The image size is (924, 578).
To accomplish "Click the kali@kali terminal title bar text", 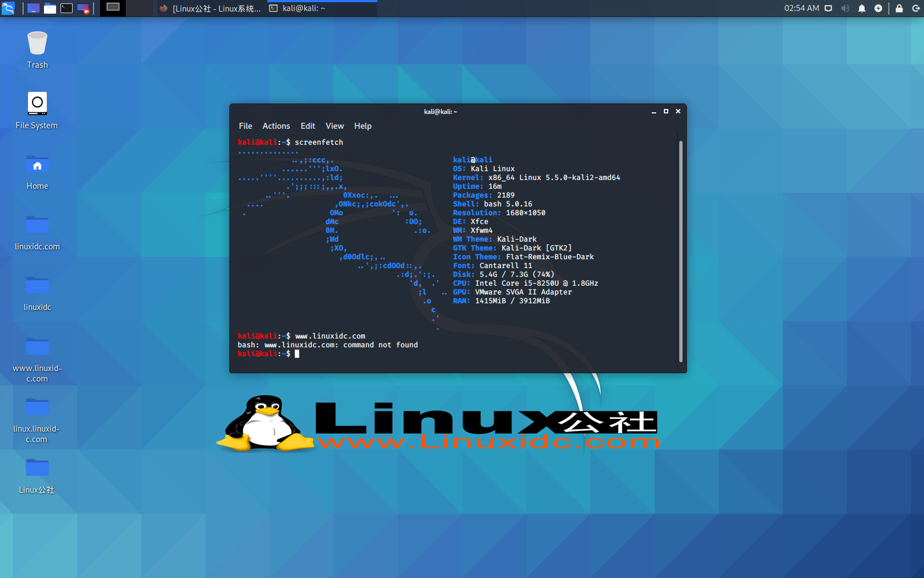I will (441, 112).
